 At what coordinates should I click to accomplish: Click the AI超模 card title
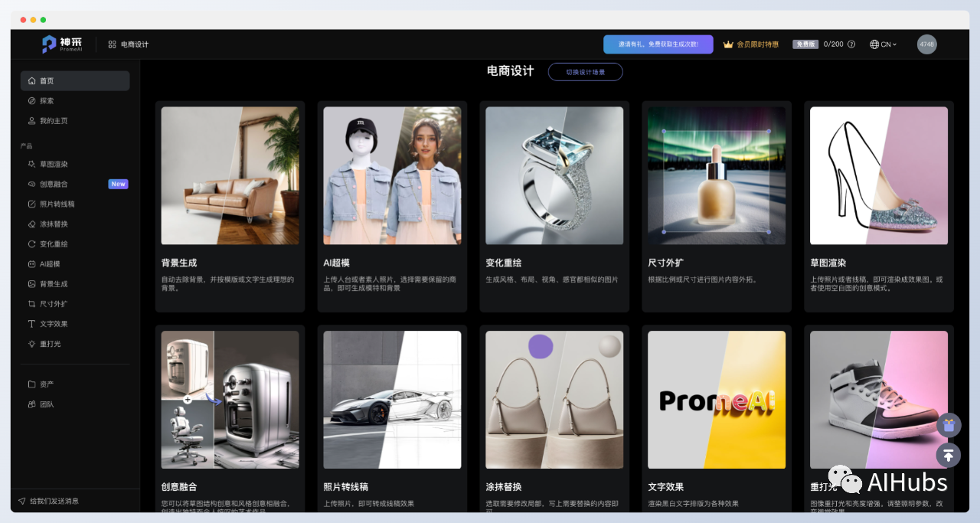click(x=337, y=263)
